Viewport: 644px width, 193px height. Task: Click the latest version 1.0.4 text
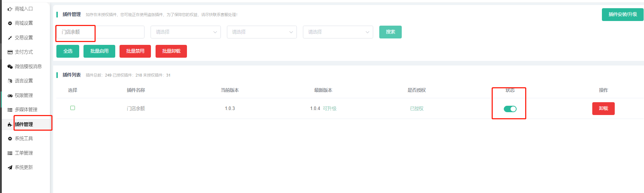(315, 109)
